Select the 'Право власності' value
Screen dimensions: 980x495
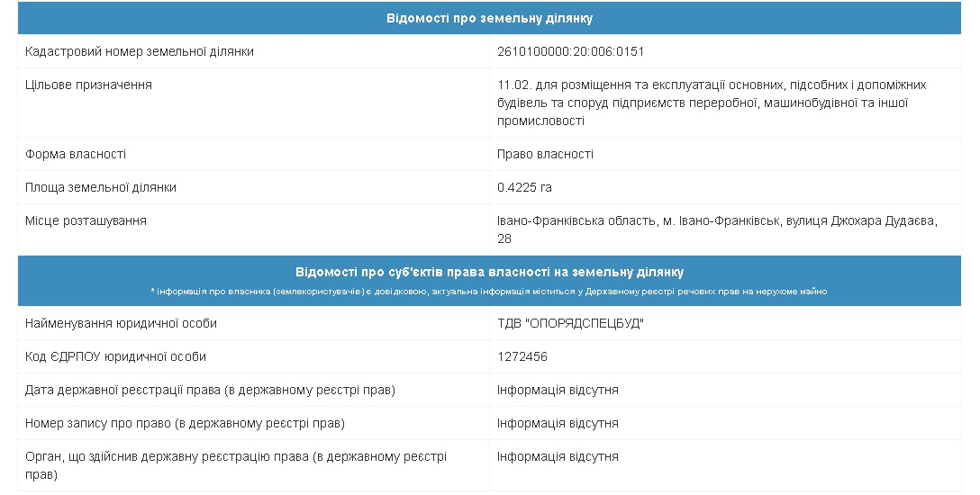tap(545, 154)
